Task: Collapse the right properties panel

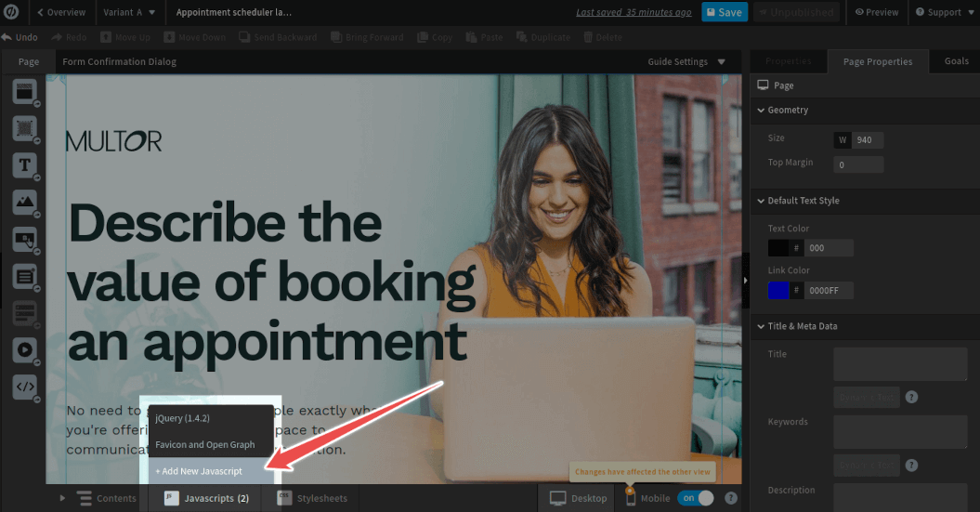Action: pyautogui.click(x=745, y=281)
